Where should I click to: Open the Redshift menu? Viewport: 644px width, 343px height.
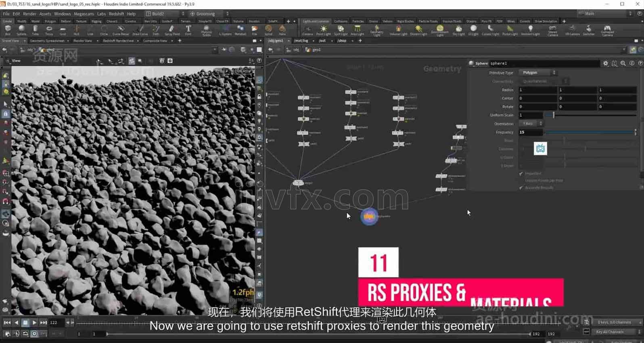point(116,14)
